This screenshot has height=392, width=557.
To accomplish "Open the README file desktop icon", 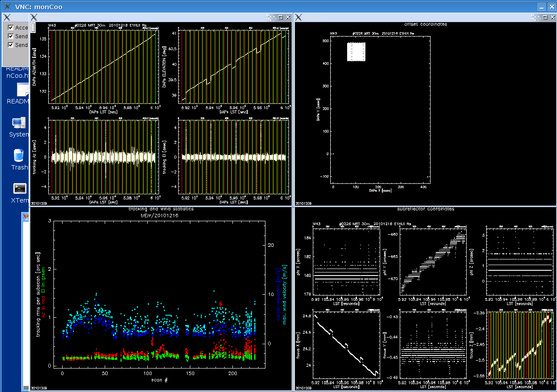I will click(23, 90).
